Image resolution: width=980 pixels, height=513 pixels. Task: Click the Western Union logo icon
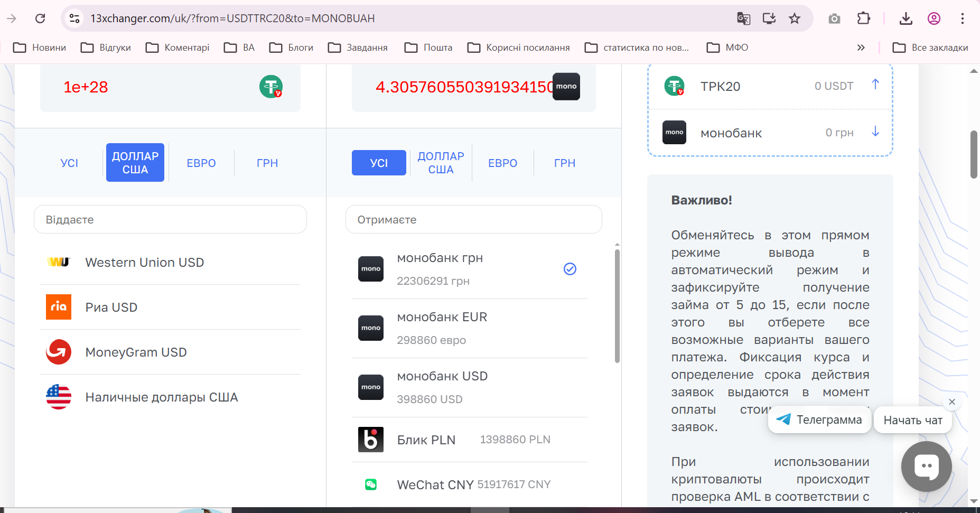tap(59, 262)
